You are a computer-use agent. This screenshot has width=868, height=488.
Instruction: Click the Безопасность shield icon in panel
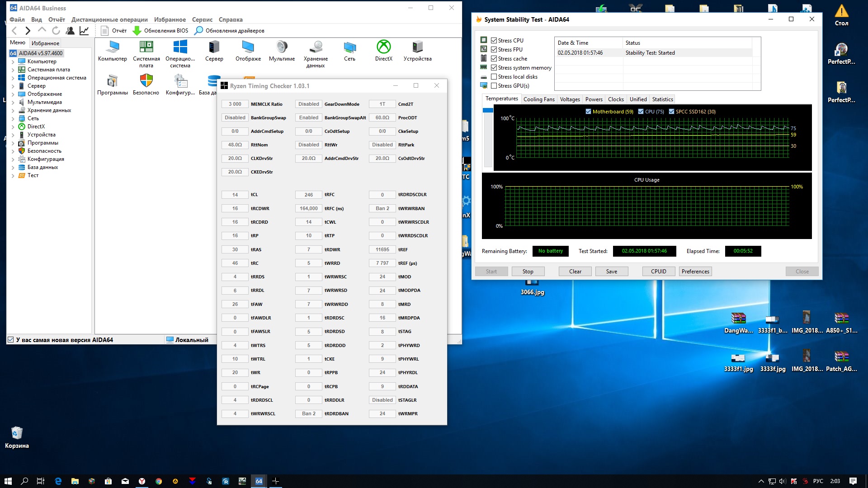tap(146, 81)
